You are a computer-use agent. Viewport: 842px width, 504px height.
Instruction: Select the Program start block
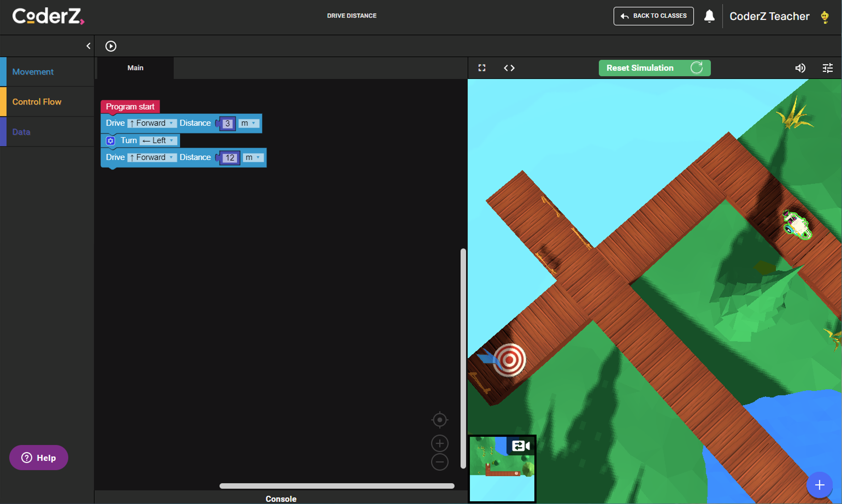[130, 107]
